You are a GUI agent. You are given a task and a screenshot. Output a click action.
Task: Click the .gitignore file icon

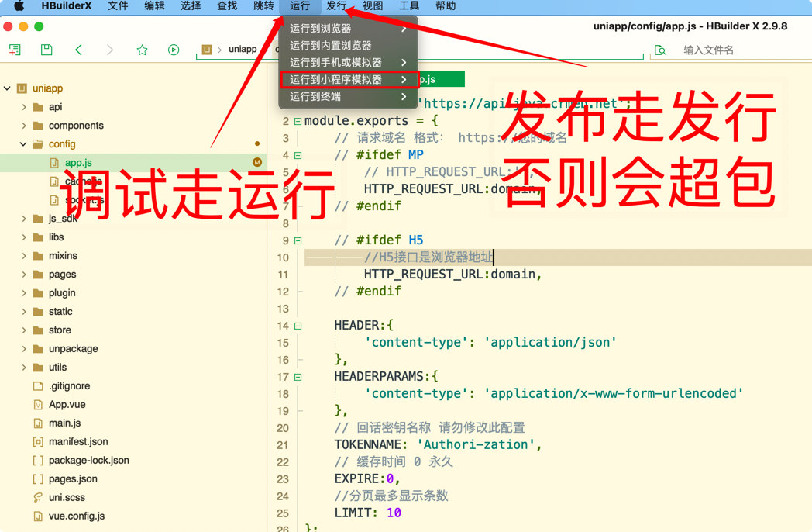pyautogui.click(x=38, y=386)
